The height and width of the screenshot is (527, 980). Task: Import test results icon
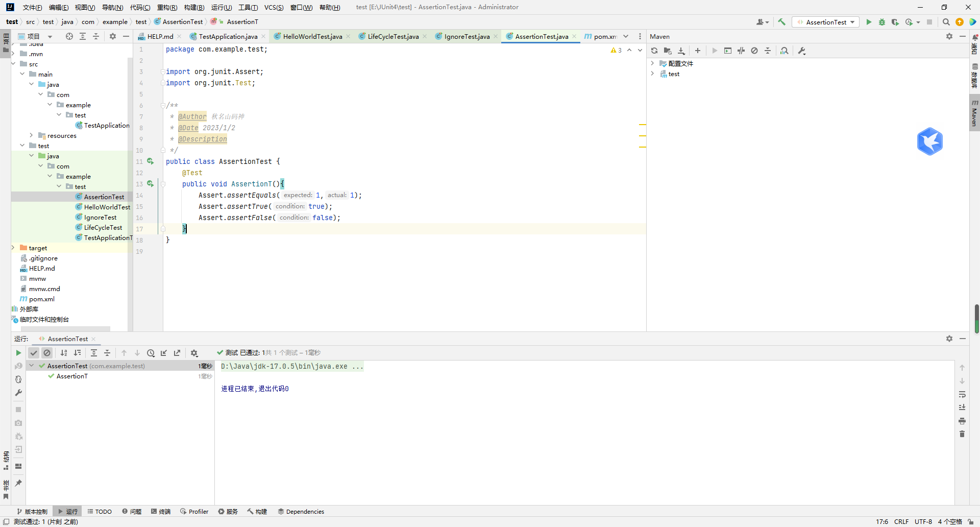pyautogui.click(x=164, y=353)
